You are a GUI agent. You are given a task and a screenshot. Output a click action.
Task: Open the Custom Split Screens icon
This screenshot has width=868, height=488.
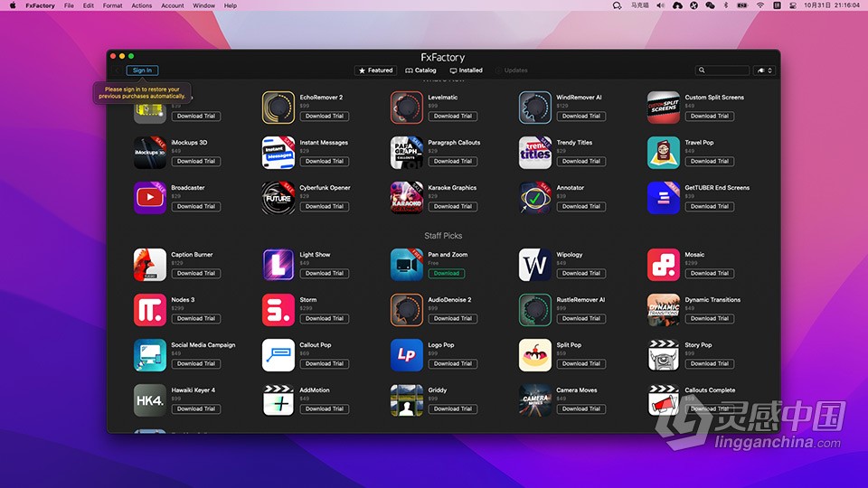point(663,108)
